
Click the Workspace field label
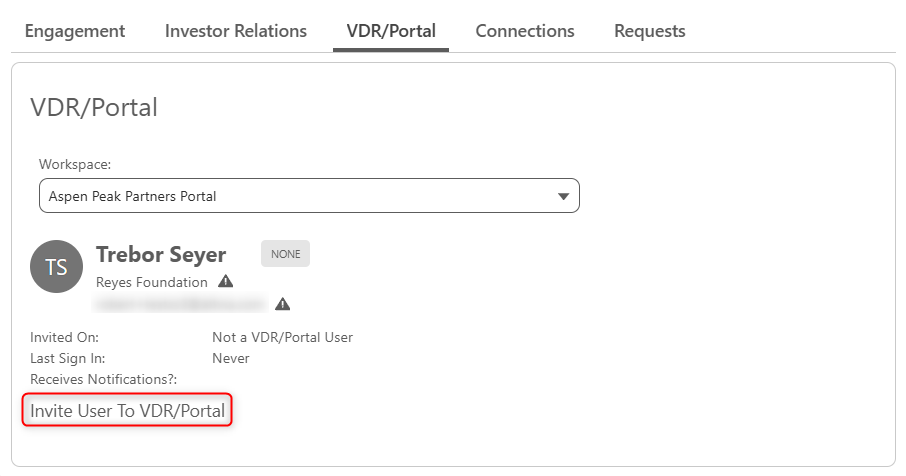[75, 164]
